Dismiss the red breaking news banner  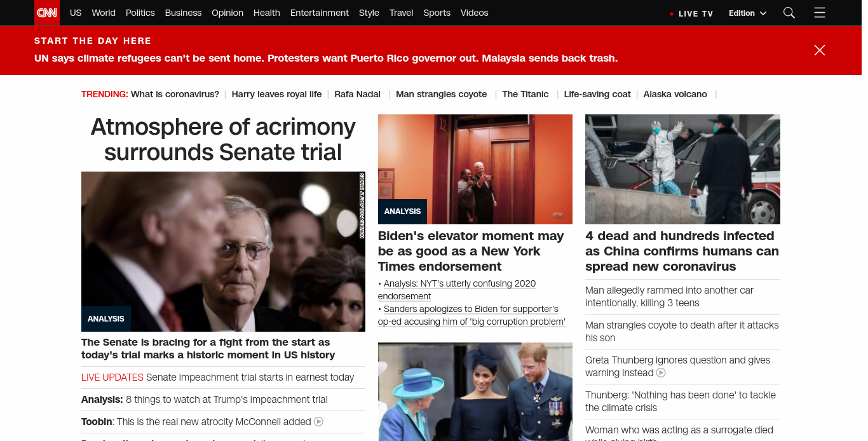(x=820, y=50)
